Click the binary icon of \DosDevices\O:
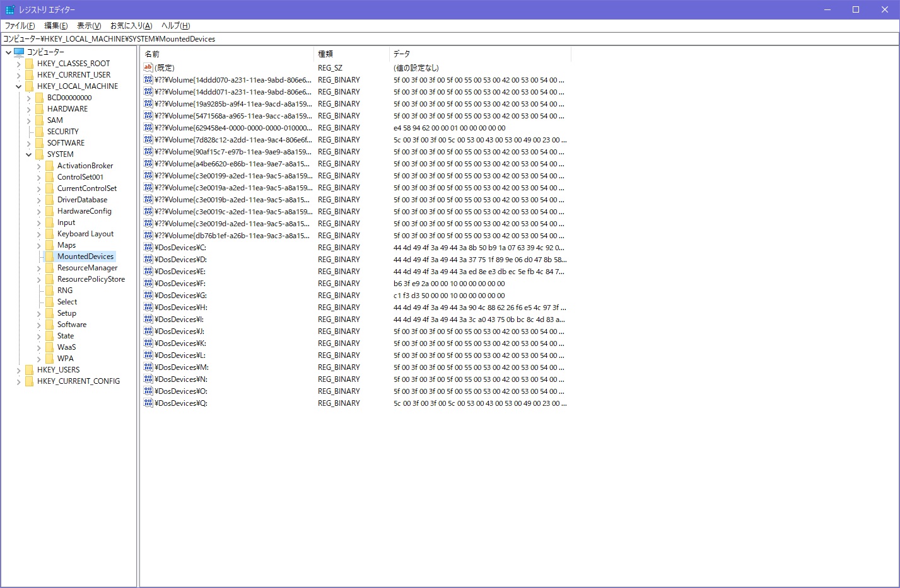The image size is (900, 588). point(148,391)
